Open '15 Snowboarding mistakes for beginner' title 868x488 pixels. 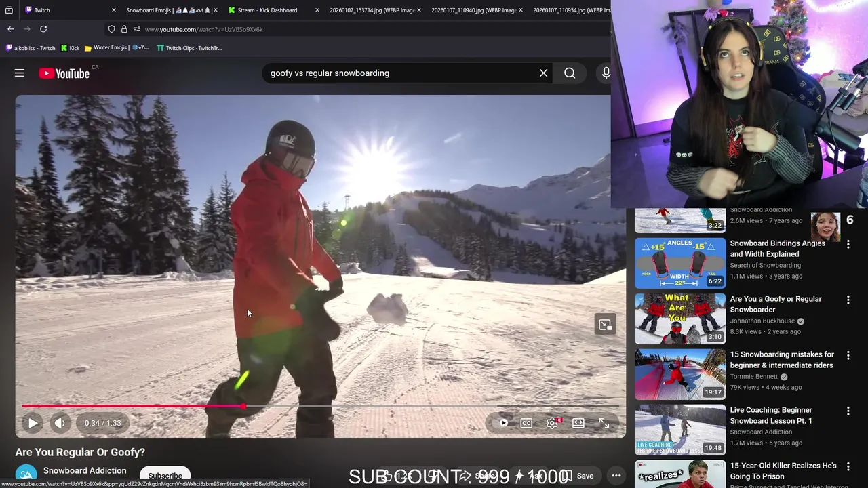[x=782, y=360]
